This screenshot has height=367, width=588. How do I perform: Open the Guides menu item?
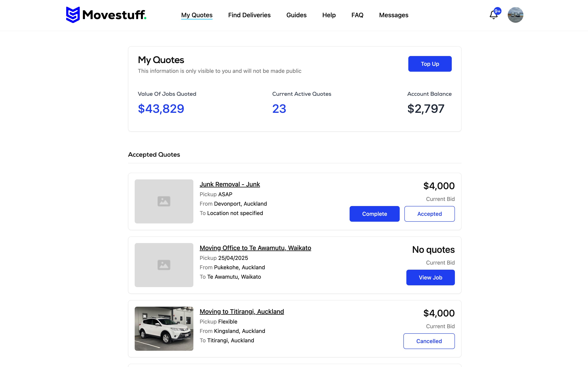pyautogui.click(x=296, y=15)
